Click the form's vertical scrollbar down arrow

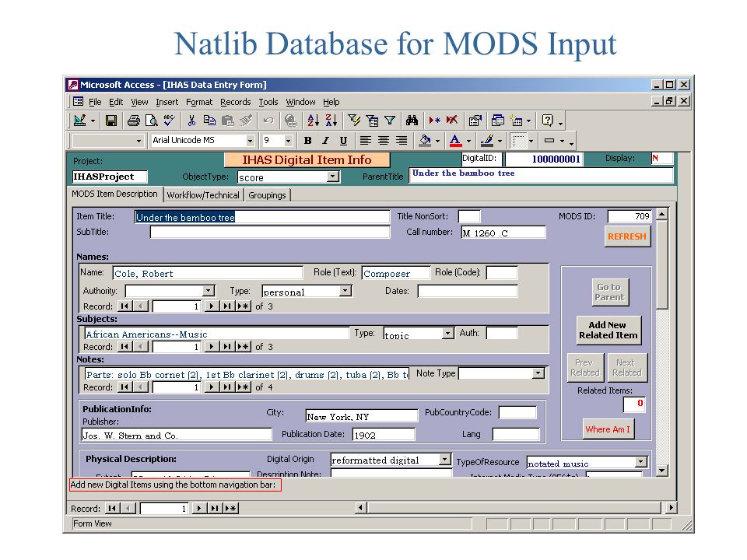(661, 471)
